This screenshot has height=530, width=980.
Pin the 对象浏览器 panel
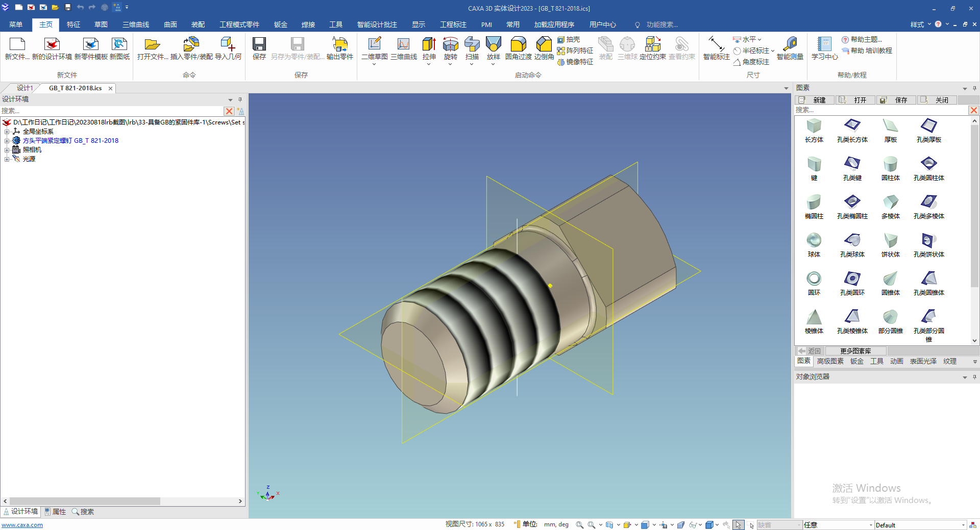974,377
